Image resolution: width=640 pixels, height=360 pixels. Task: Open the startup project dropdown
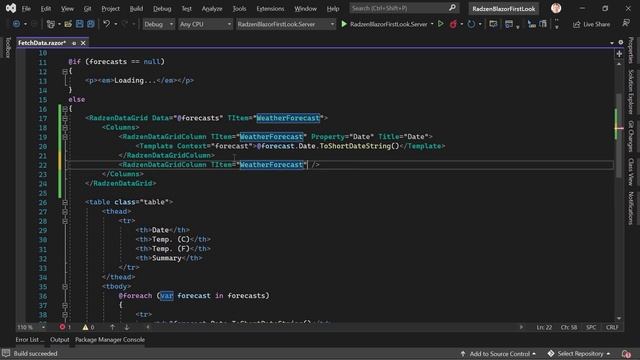coord(285,24)
